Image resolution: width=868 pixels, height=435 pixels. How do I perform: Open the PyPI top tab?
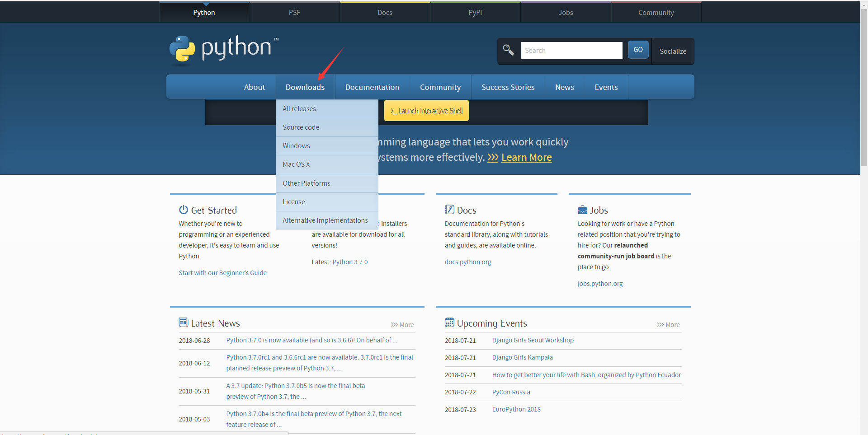(x=475, y=12)
